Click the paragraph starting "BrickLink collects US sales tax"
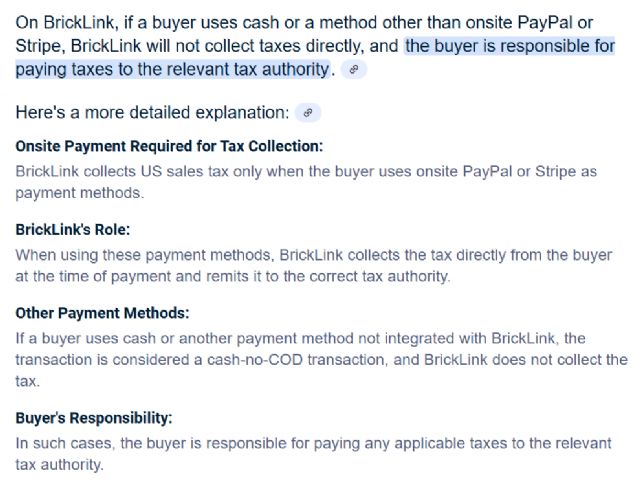The image size is (640, 480). pyautogui.click(x=305, y=182)
